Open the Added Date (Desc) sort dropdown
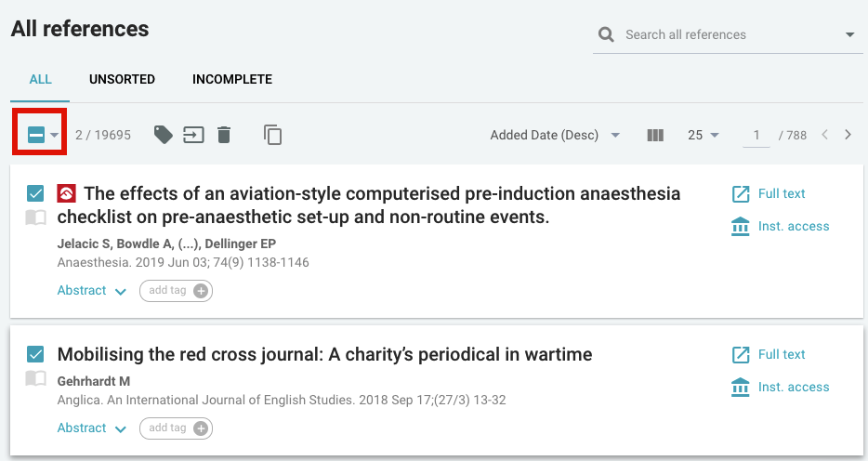 [555, 135]
